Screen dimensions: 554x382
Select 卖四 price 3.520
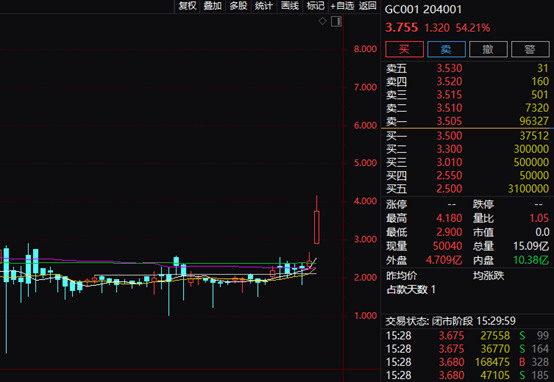click(449, 82)
